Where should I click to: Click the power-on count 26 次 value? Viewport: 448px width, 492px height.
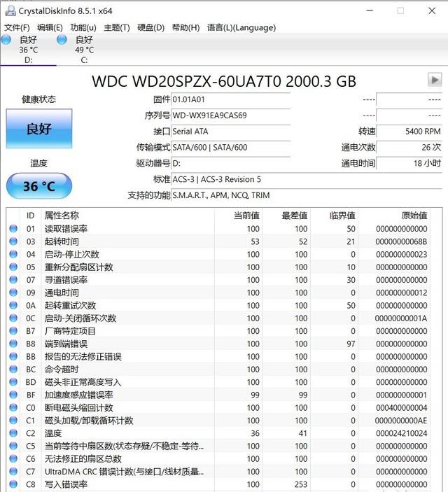pos(409,148)
